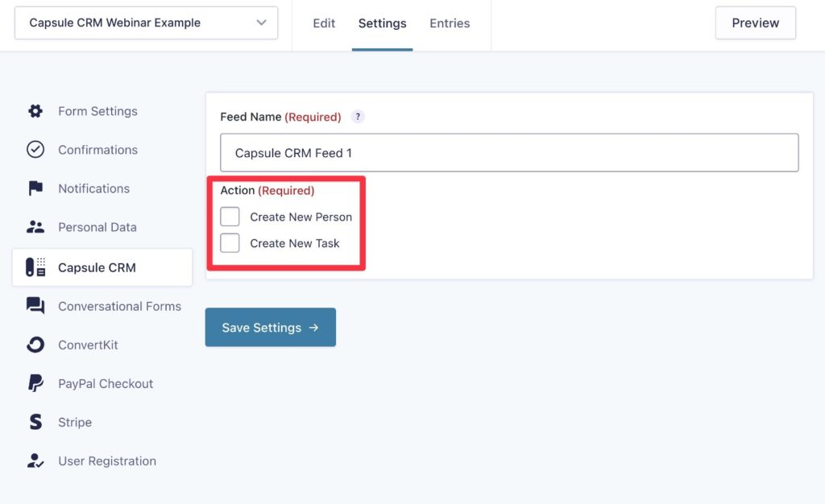The height and width of the screenshot is (504, 825).
Task: Click inside the Feed Name input field
Action: pos(508,151)
